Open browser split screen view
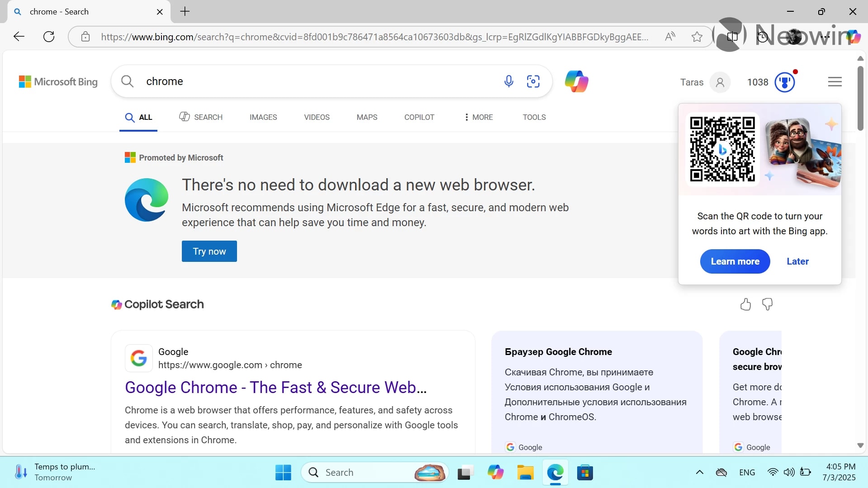Viewport: 868px width, 488px height. 732,37
